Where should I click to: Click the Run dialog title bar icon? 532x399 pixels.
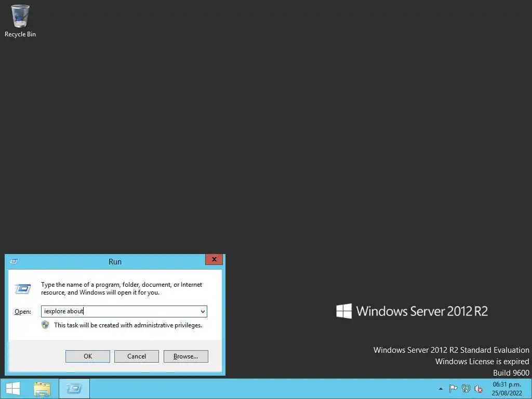coord(14,261)
